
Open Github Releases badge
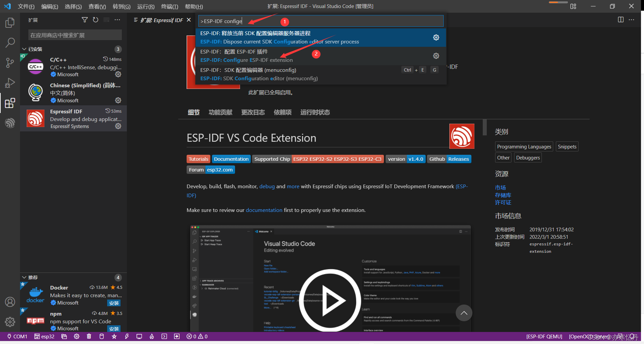(449, 159)
